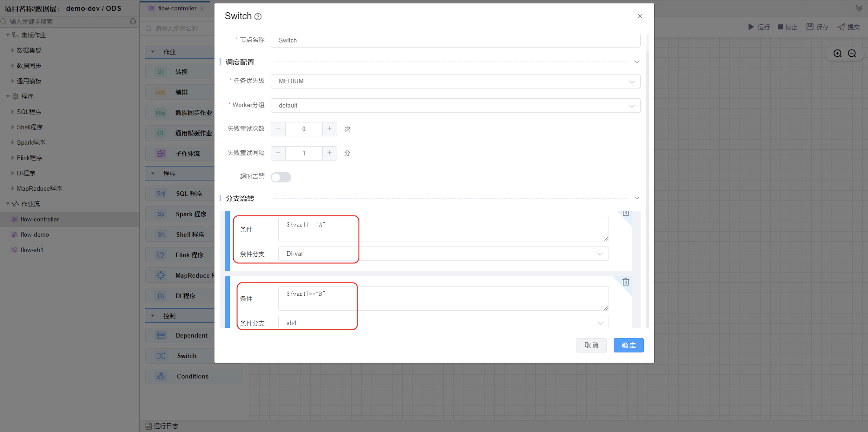Open the Worker分组 default dropdown

[455, 105]
